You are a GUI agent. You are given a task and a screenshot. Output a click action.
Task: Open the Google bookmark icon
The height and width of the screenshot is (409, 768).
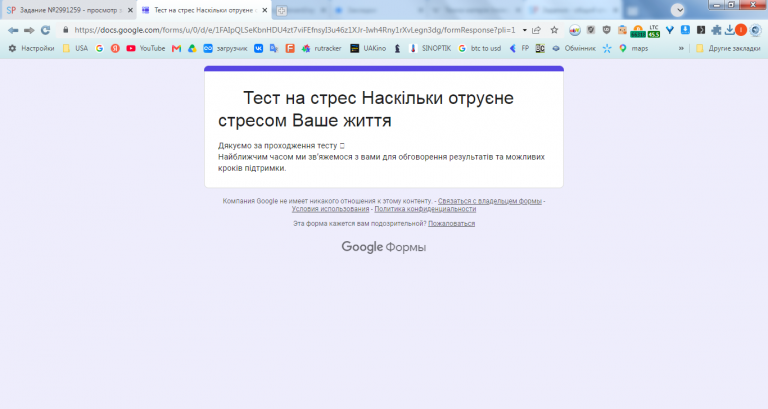click(x=99, y=48)
